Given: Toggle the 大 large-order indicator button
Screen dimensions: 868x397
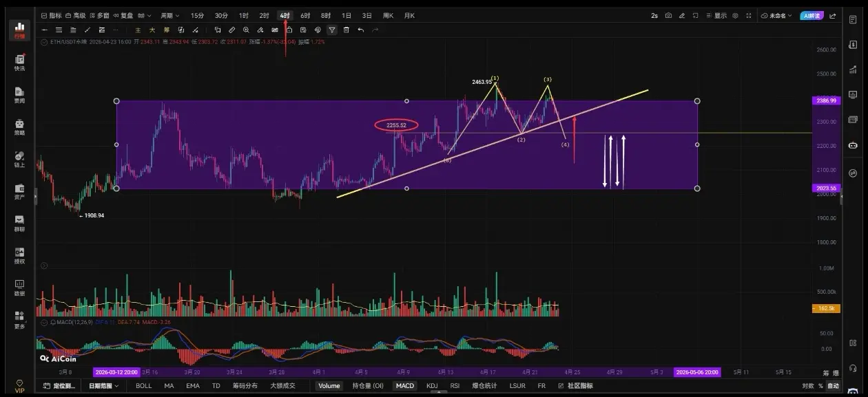Looking at the screenshot, I should point(152,30).
